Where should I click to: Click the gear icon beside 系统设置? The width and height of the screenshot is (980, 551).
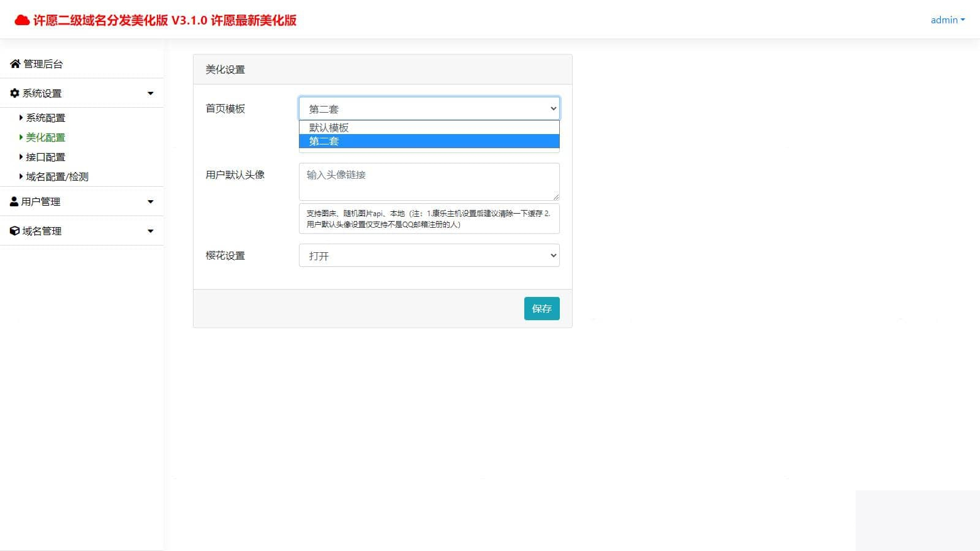(13, 92)
